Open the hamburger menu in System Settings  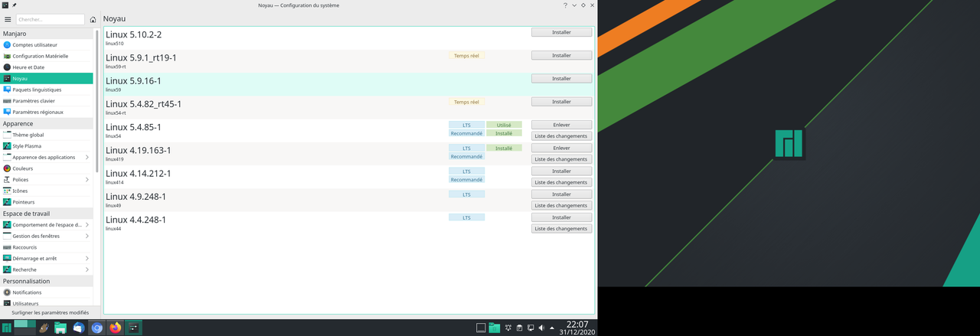(8, 19)
